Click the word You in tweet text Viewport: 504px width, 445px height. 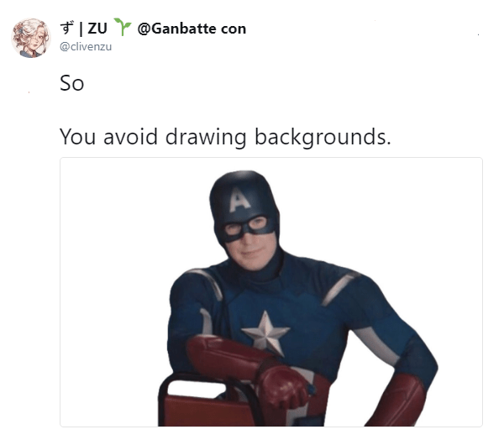click(x=77, y=137)
